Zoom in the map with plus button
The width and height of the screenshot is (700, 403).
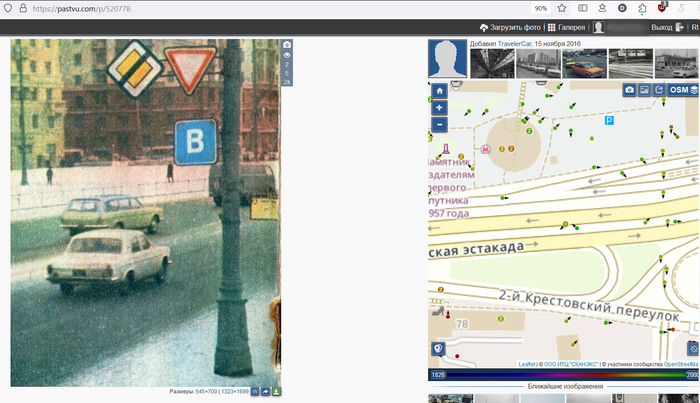point(439,108)
